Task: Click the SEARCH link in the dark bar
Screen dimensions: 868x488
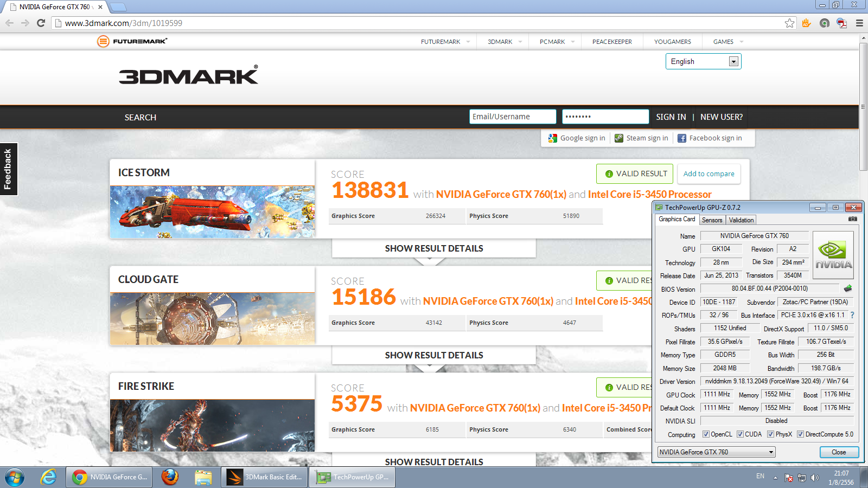Action: coord(141,118)
